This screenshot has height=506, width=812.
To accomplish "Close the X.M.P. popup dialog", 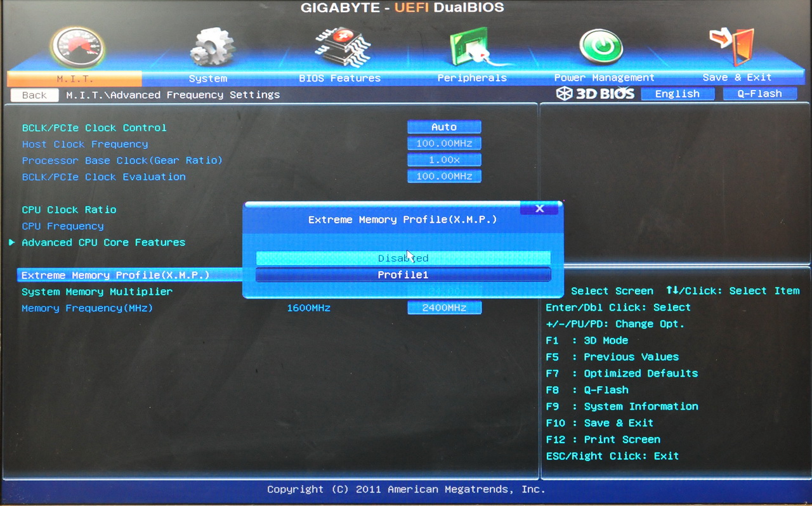I will 540,209.
